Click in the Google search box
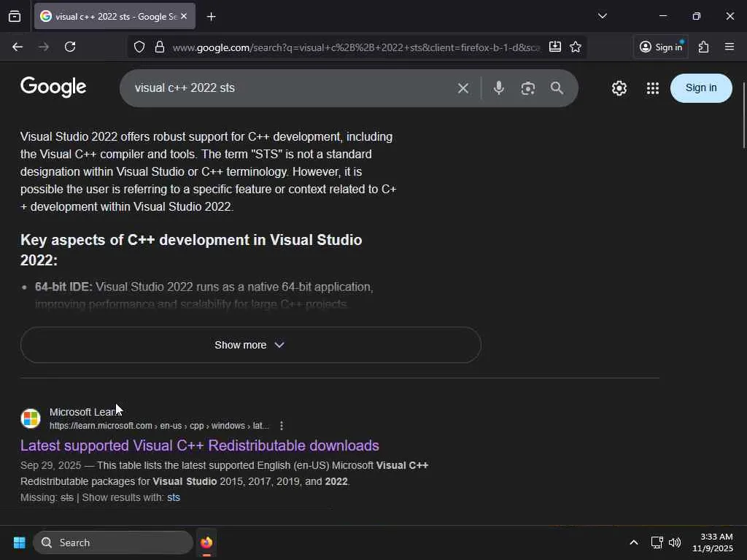 pos(290,88)
